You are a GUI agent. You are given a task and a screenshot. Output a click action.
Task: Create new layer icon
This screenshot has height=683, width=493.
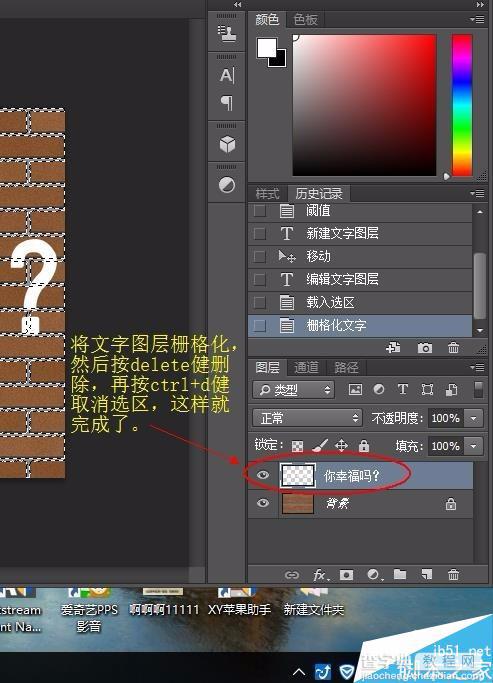point(427,574)
